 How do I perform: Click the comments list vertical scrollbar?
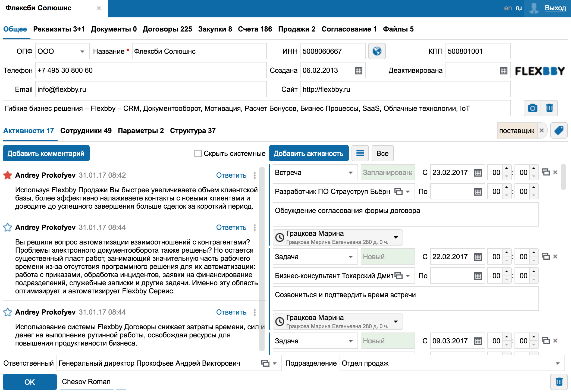(x=262, y=258)
